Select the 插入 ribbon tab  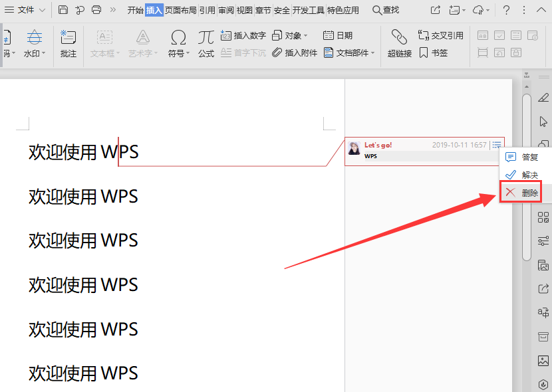[154, 10]
